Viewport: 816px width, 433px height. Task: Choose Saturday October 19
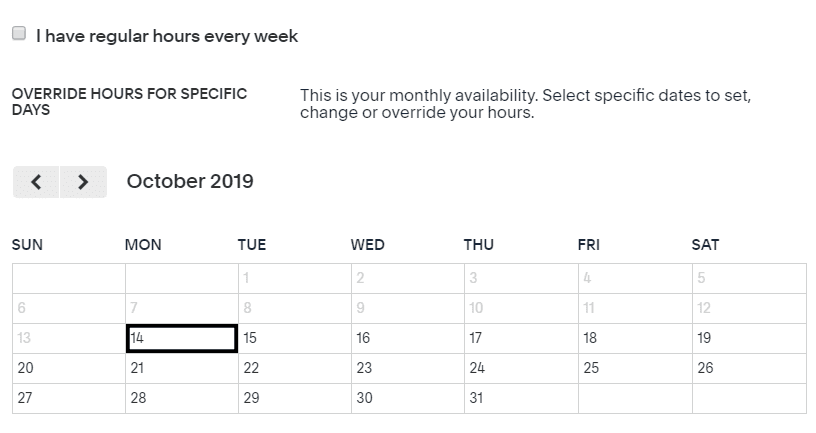[749, 338]
